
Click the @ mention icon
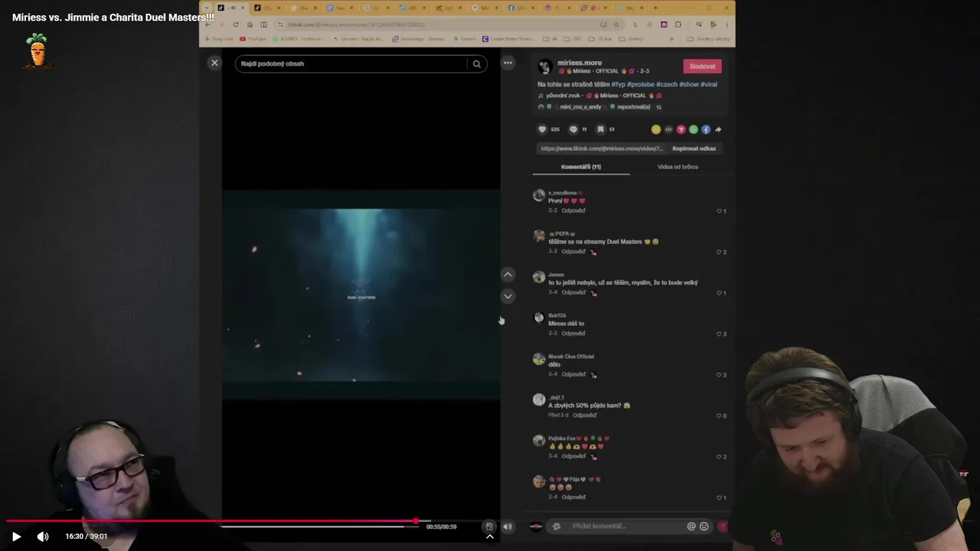(x=691, y=527)
